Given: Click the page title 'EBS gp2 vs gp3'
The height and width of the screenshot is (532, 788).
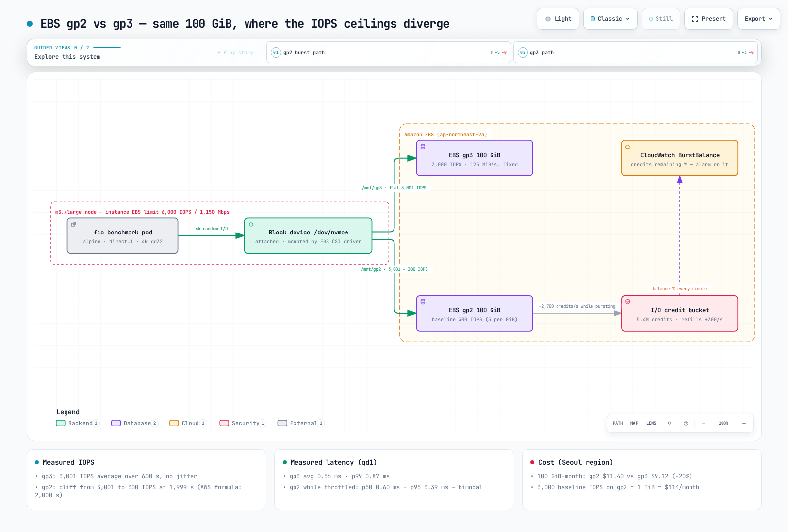Looking at the screenshot, I should point(245,24).
